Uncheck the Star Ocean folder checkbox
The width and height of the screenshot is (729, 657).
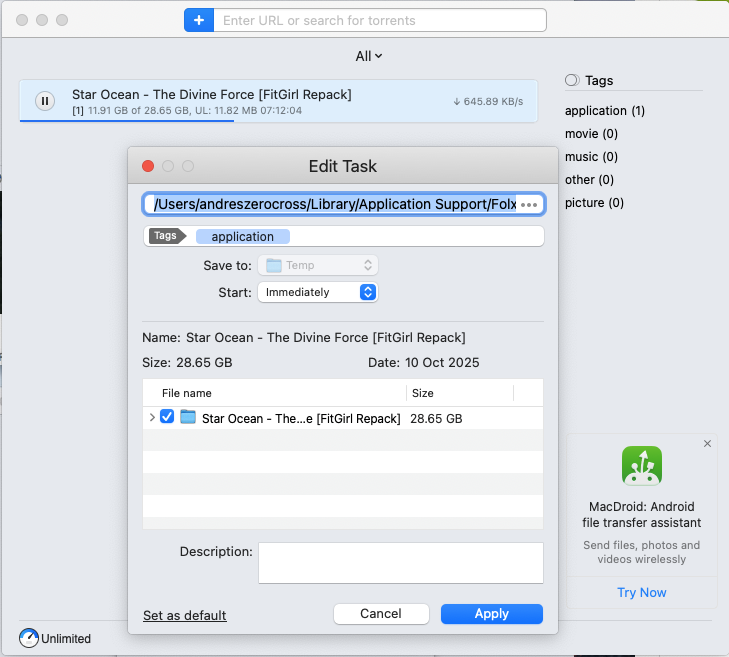[x=167, y=417]
